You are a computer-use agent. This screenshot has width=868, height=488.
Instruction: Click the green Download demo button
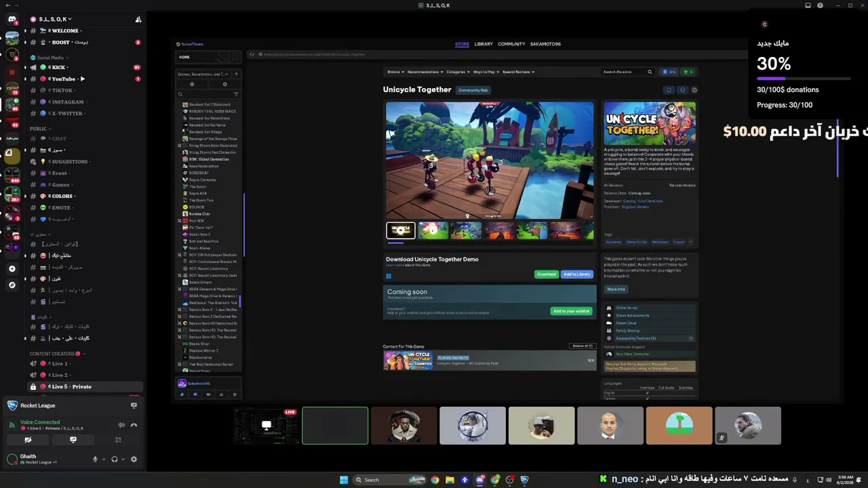pos(546,274)
